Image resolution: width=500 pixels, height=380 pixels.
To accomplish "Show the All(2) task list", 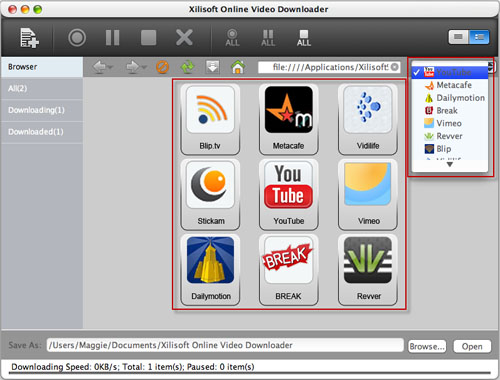I will 42,88.
